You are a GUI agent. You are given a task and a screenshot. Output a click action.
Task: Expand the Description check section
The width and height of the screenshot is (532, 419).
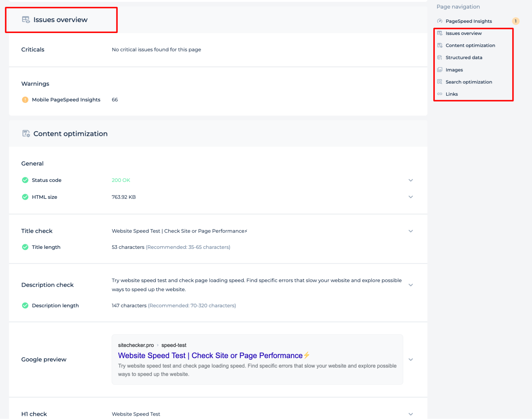pos(411,285)
